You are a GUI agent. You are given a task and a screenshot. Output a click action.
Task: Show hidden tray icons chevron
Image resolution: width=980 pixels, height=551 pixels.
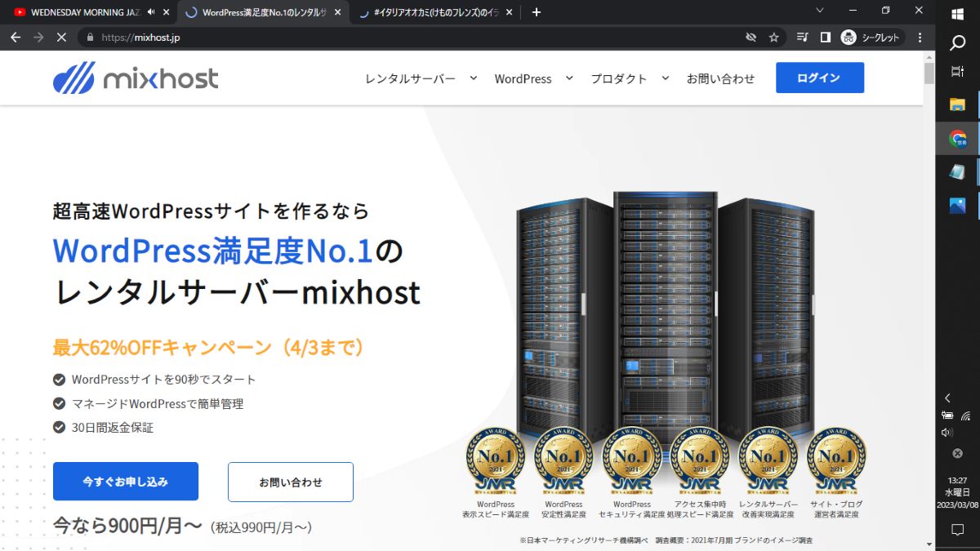click(947, 398)
